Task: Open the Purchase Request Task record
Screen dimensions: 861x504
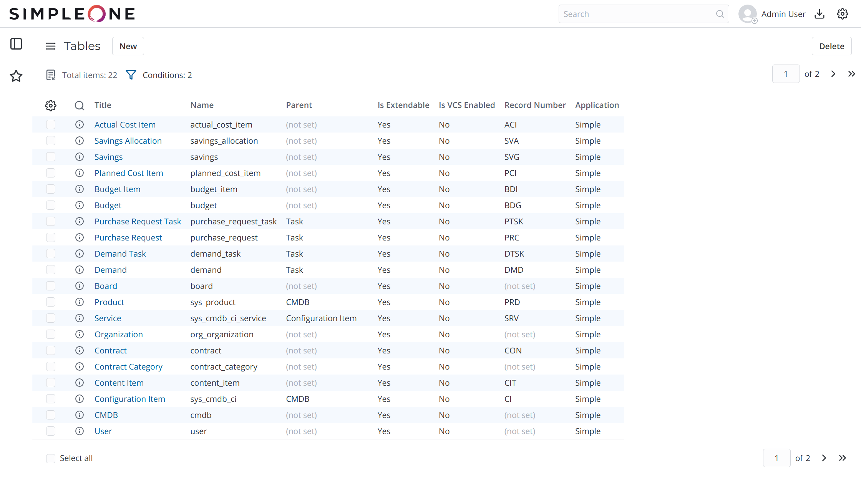Action: pos(138,221)
